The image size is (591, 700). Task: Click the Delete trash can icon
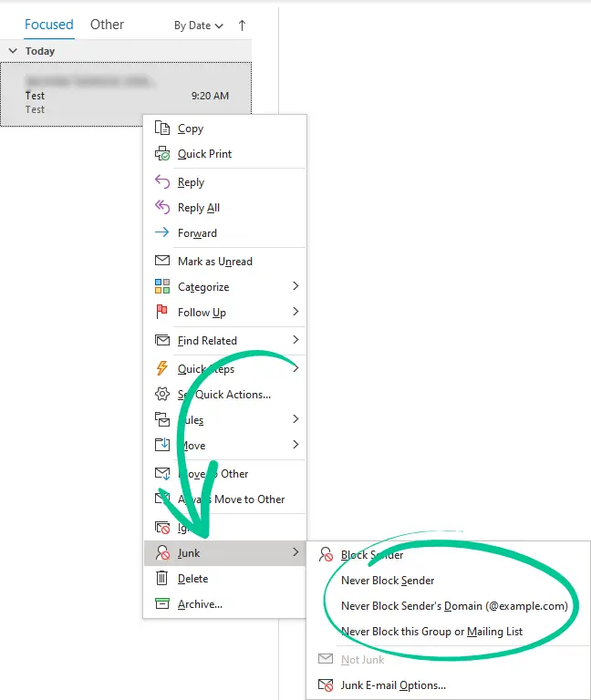pyautogui.click(x=162, y=579)
